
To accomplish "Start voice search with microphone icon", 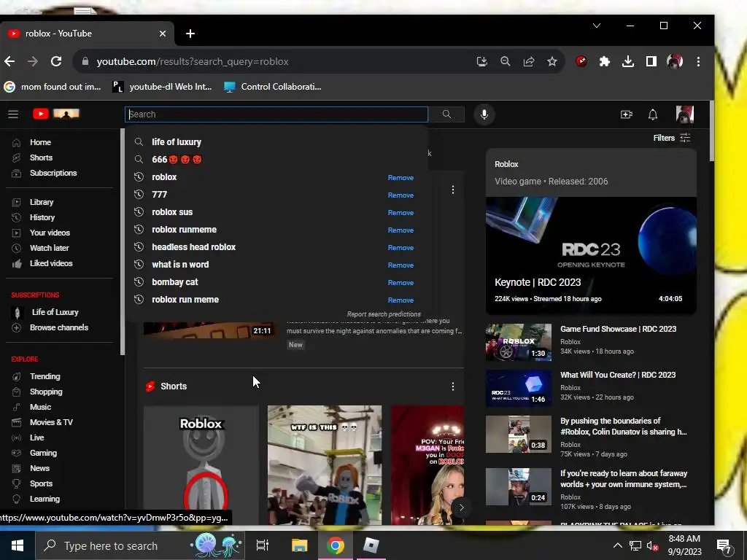I will 484,114.
